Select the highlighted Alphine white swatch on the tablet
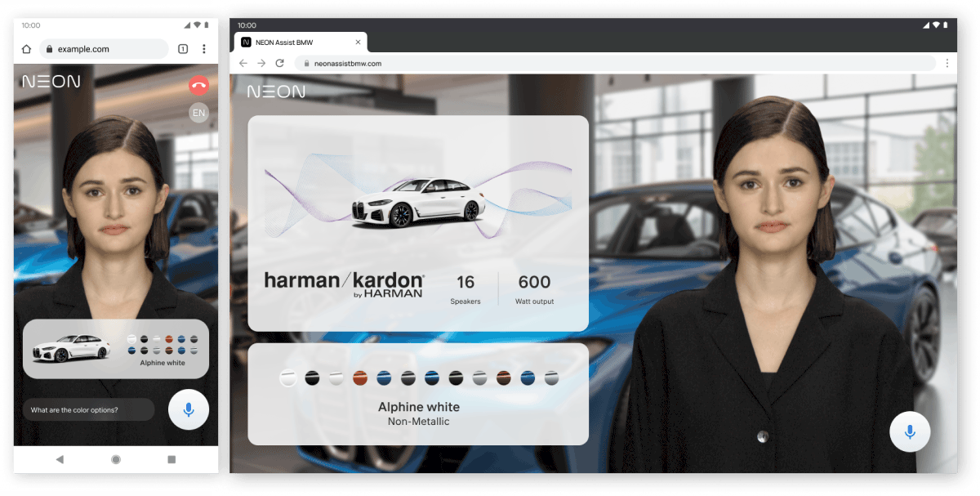Image resolution: width=980 pixels, height=496 pixels. point(288,378)
